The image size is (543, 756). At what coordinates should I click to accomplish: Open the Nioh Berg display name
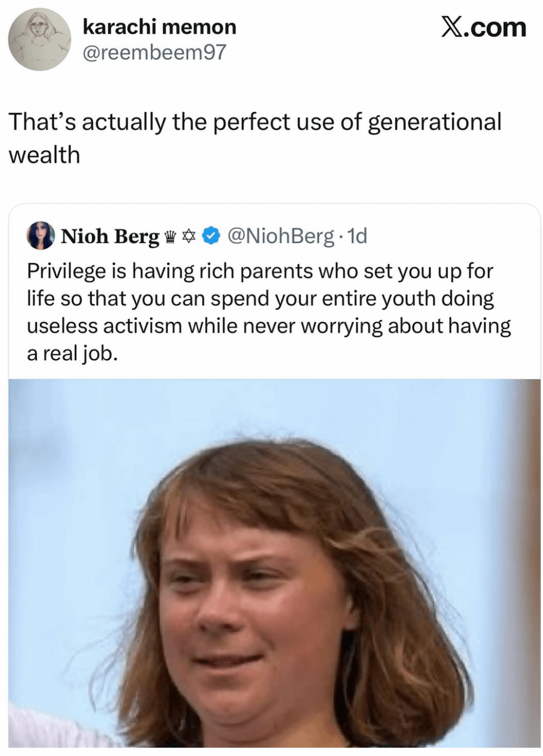click(110, 236)
